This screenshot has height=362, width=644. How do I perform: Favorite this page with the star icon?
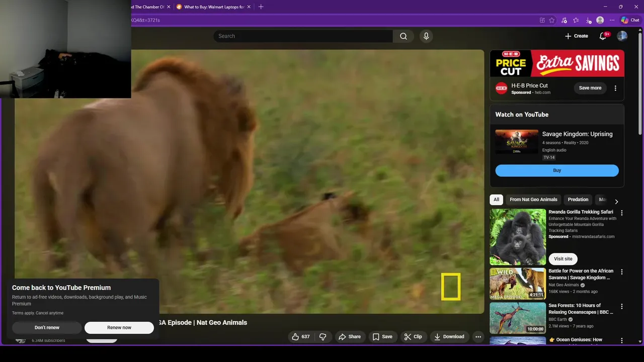[552, 20]
